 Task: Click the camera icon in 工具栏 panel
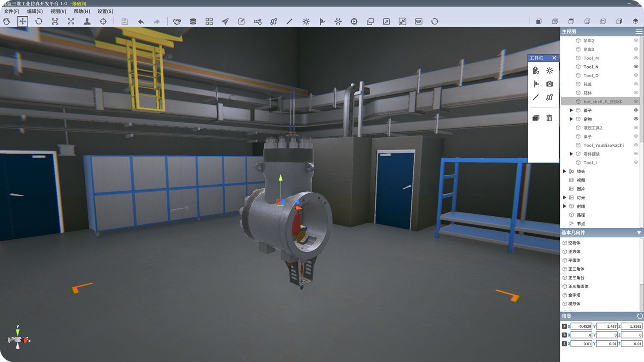[550, 84]
